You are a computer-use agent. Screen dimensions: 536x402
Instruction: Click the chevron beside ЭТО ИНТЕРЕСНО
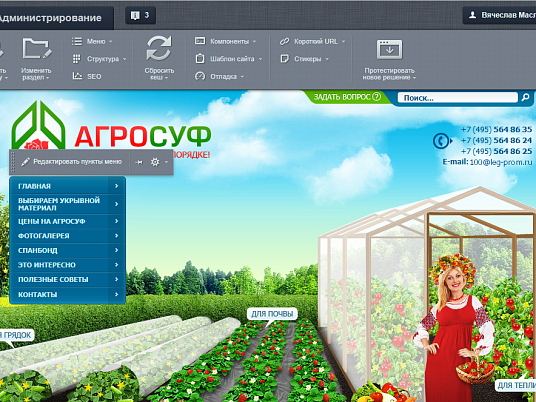point(117,265)
